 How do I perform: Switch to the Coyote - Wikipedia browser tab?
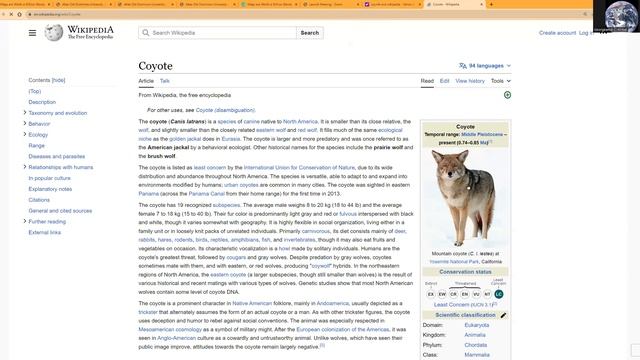pos(453,4)
